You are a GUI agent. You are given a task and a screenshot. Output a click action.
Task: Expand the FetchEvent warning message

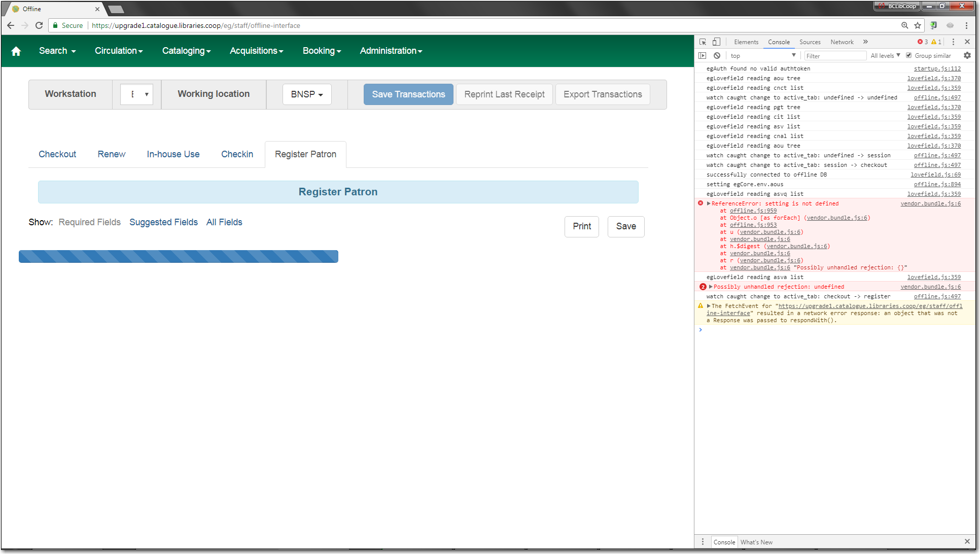709,306
